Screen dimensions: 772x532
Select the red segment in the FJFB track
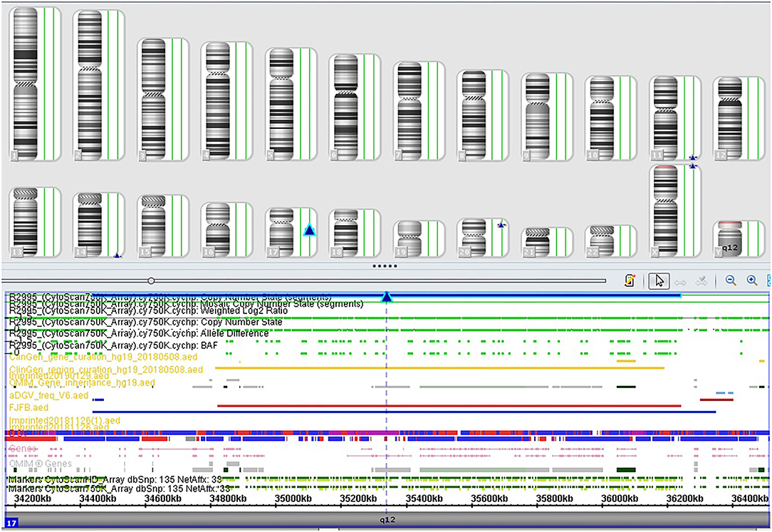tap(449, 405)
